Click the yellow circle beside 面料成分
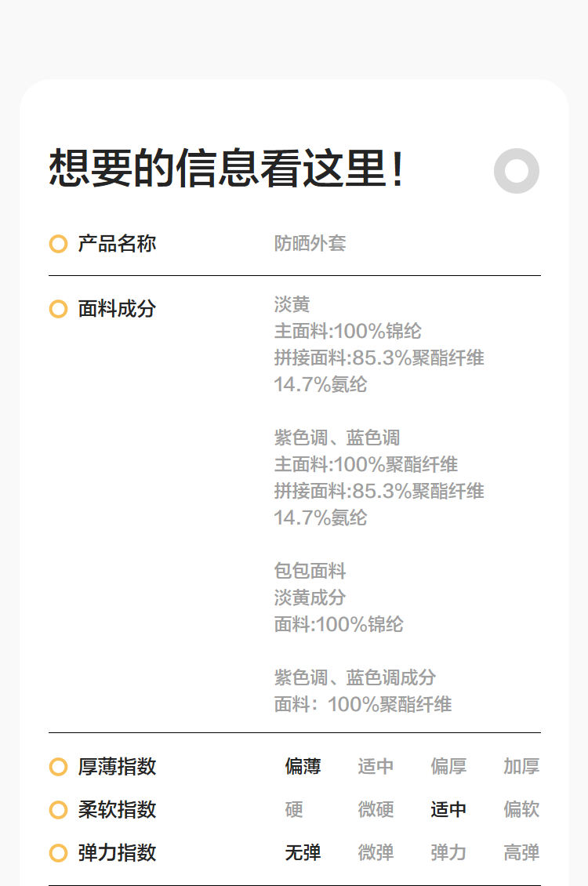The image size is (588, 886). point(58,309)
